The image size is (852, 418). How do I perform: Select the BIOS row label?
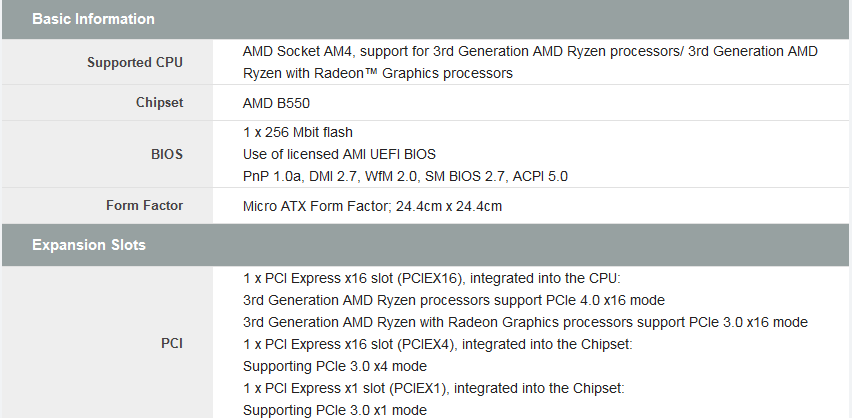pos(168,154)
